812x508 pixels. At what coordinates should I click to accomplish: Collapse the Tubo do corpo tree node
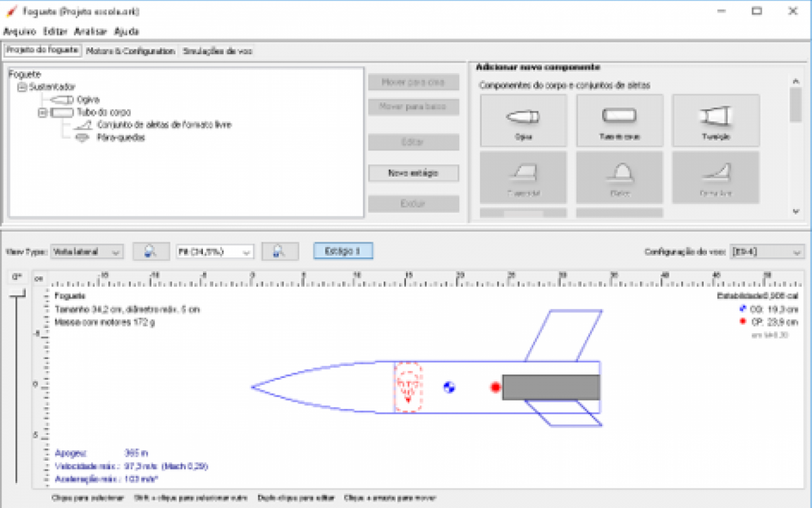coord(42,112)
